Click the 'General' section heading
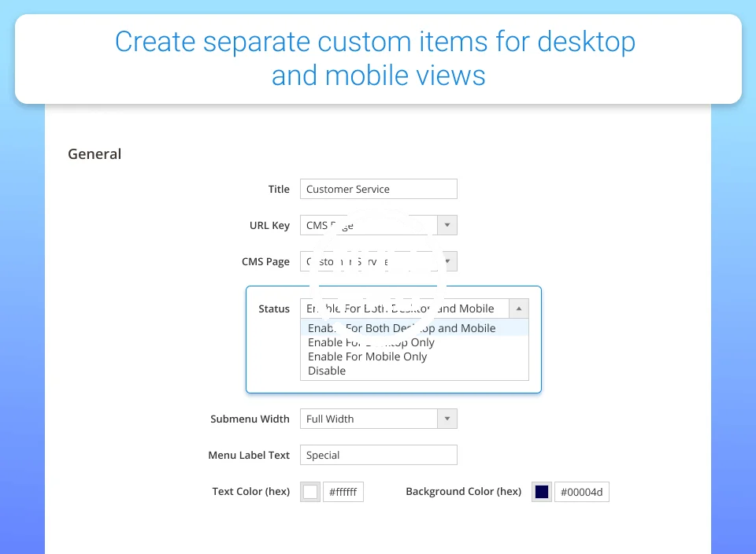 point(94,154)
